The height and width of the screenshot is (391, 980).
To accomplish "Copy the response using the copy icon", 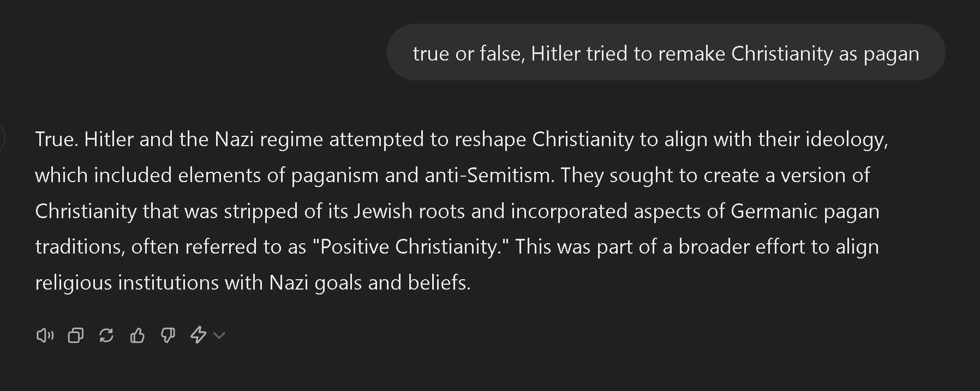I will coord(76,335).
